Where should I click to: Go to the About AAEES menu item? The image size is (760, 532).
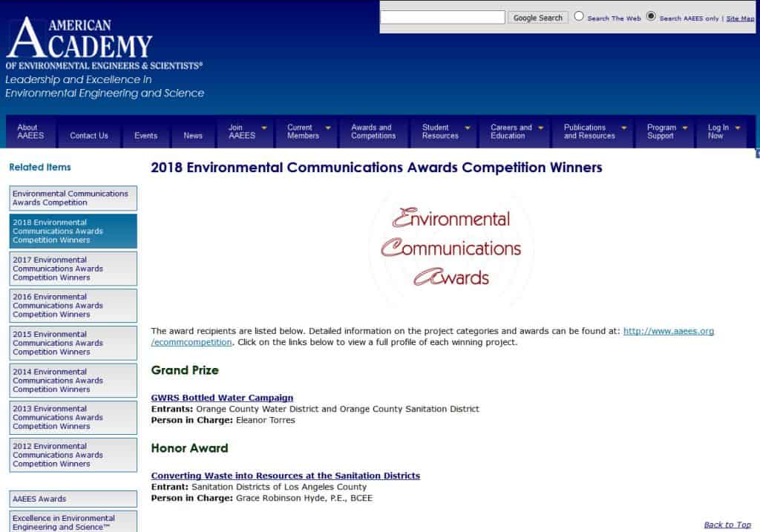coord(30,132)
